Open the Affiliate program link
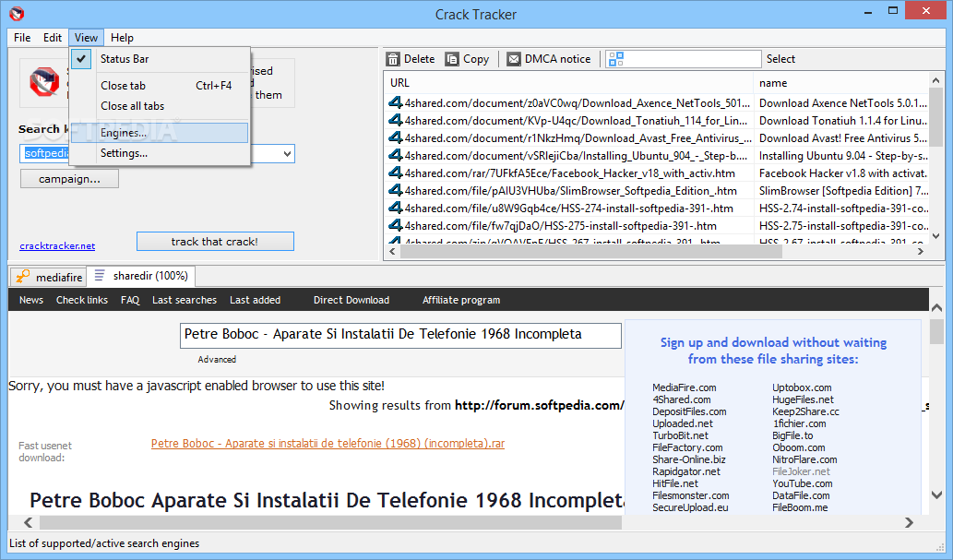Image resolution: width=953 pixels, height=560 pixels. click(x=461, y=300)
